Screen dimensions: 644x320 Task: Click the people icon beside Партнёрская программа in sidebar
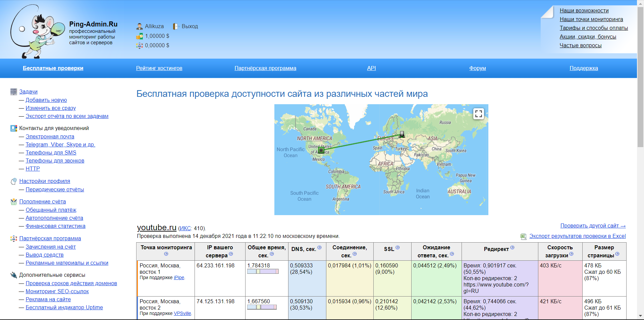14,239
